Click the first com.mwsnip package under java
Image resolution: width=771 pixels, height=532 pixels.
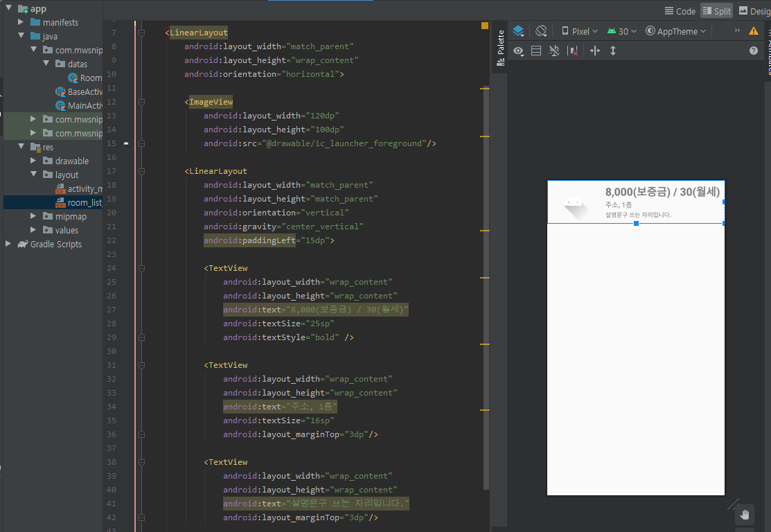point(73,50)
